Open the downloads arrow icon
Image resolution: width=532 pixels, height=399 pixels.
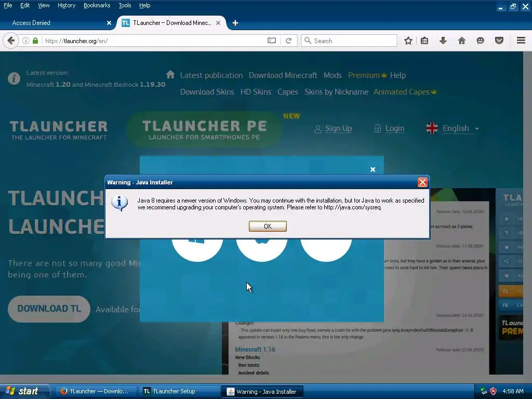pyautogui.click(x=443, y=41)
